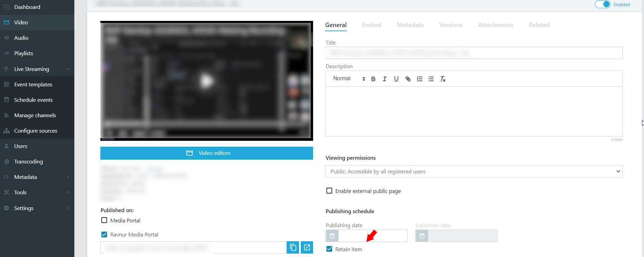Open the Viewing permissions dropdown
Viewport: 644px width, 257px height.
[x=474, y=171]
